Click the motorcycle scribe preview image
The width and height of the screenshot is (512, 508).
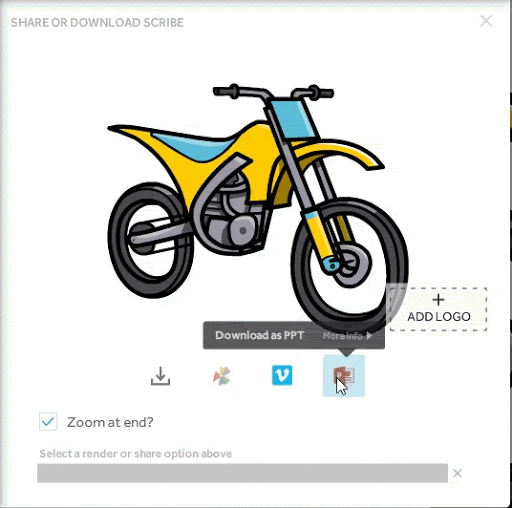257,207
